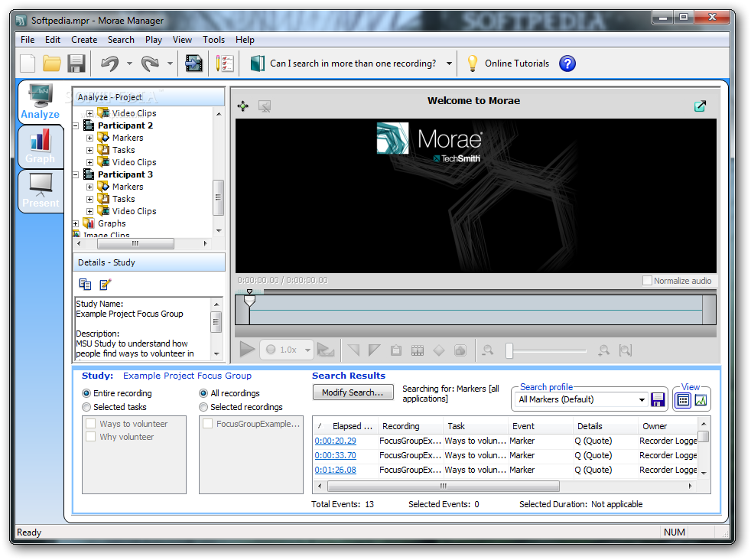Click the New project icon
The image size is (751, 560).
pyautogui.click(x=28, y=63)
